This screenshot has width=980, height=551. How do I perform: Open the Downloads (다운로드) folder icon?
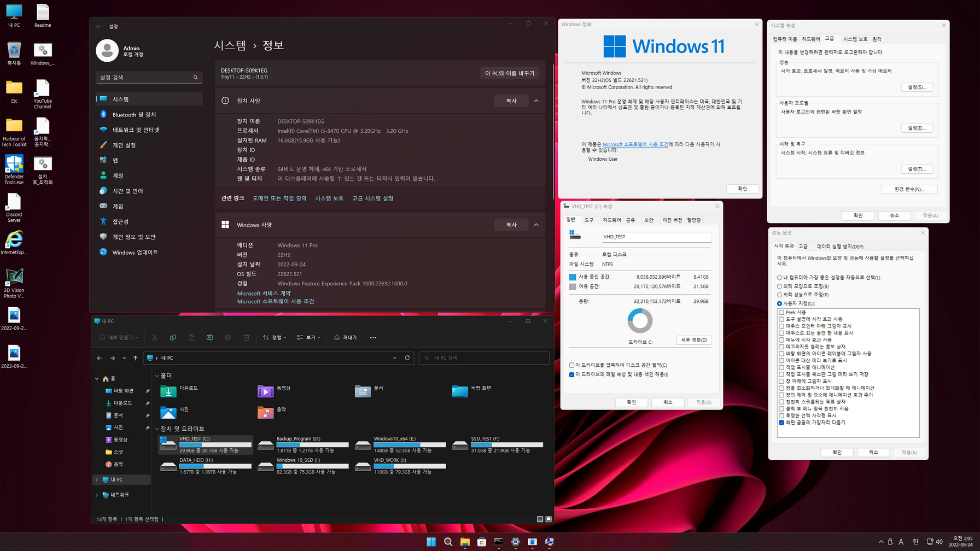168,391
